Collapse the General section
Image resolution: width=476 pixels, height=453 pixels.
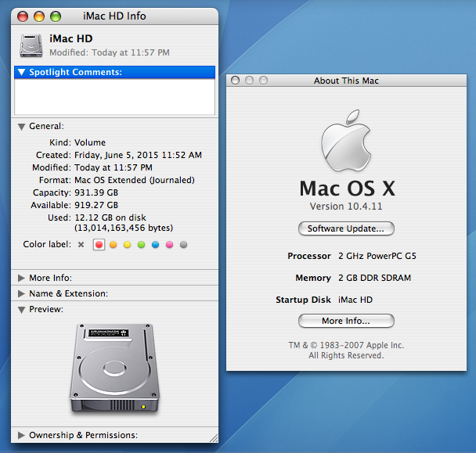click(21, 127)
